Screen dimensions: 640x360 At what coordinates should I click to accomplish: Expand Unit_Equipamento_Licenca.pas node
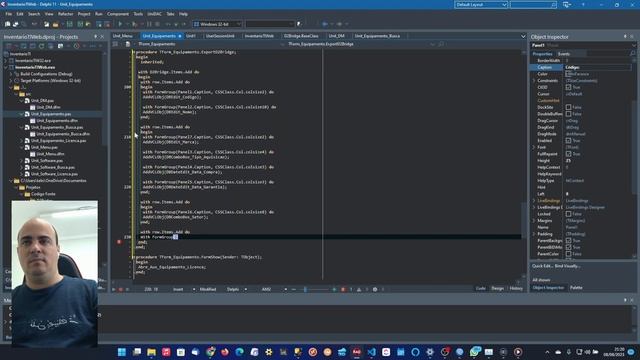pos(22,141)
